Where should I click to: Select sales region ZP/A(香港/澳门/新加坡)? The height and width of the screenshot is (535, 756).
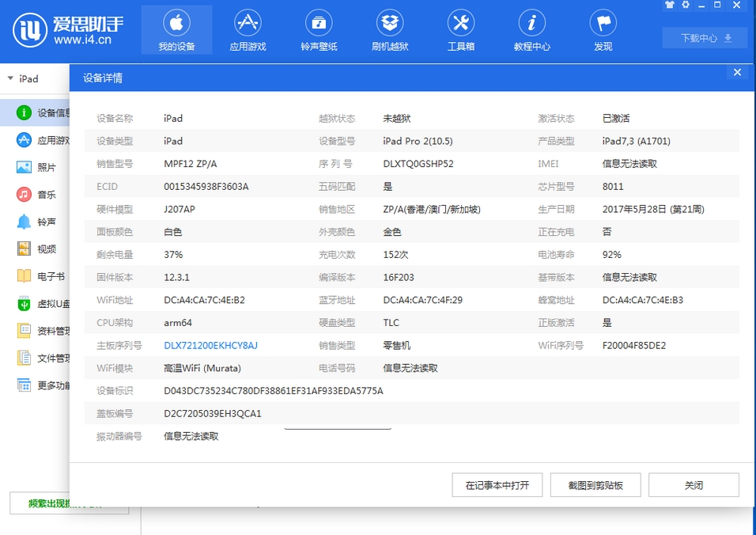coord(432,209)
